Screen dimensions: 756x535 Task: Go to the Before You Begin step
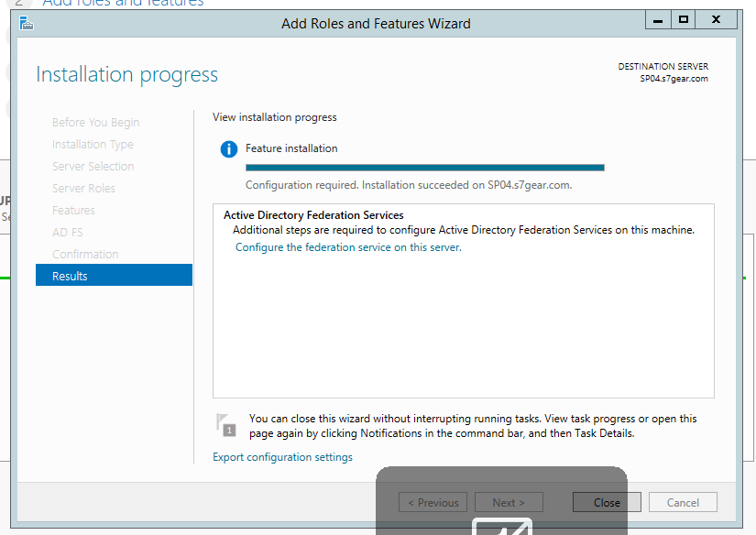click(95, 123)
